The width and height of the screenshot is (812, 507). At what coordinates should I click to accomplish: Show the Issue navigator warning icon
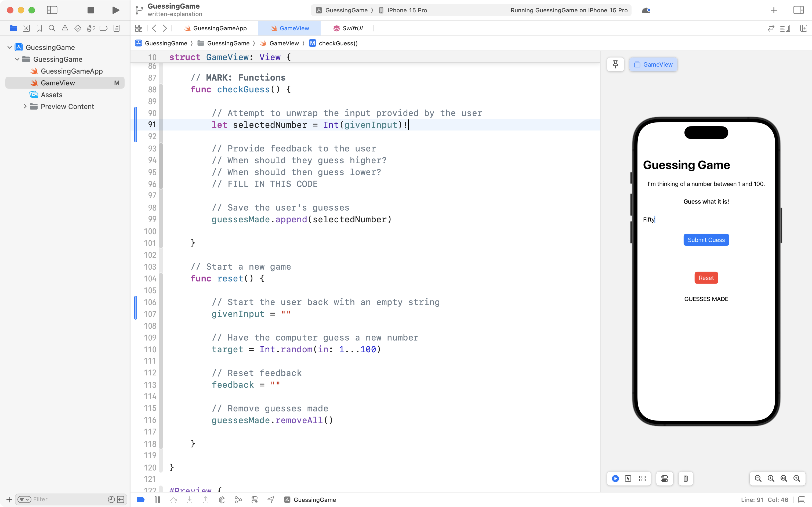pyautogui.click(x=65, y=28)
